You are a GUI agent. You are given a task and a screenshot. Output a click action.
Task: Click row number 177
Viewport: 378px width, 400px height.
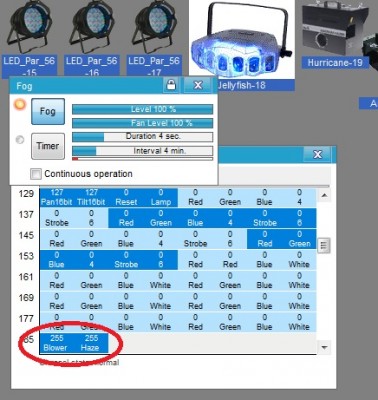click(26, 319)
